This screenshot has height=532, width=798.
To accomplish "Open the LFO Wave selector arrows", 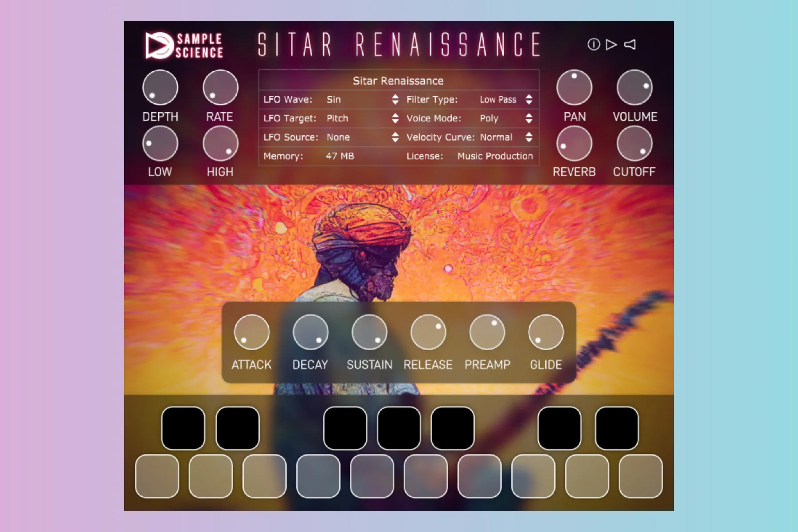I will point(395,99).
